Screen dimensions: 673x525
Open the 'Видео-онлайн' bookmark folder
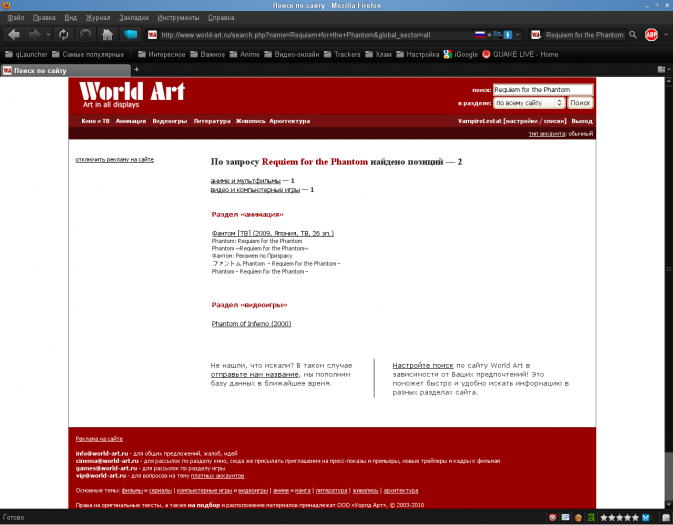(x=291, y=55)
